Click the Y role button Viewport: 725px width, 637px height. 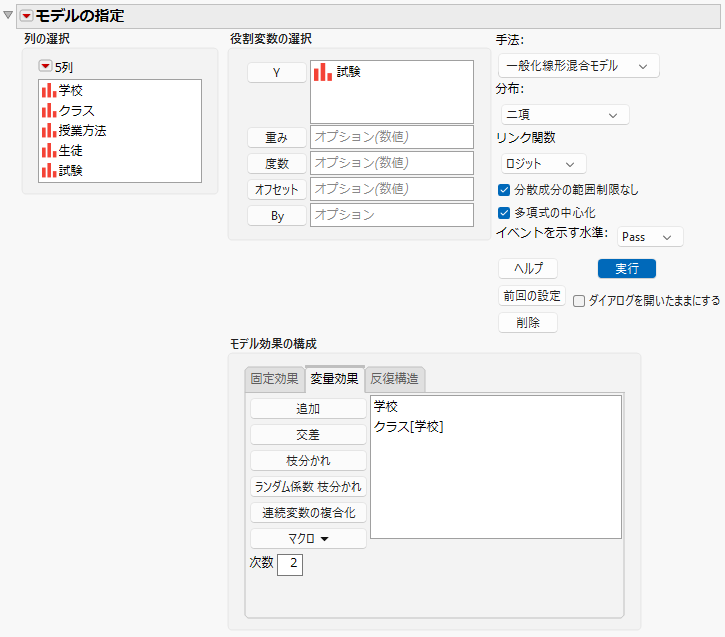coord(276,73)
